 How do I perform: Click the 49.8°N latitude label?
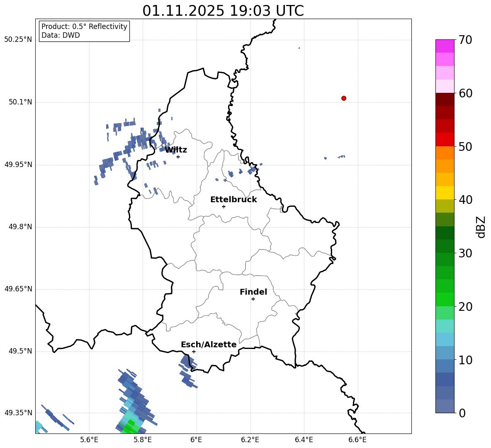20,227
